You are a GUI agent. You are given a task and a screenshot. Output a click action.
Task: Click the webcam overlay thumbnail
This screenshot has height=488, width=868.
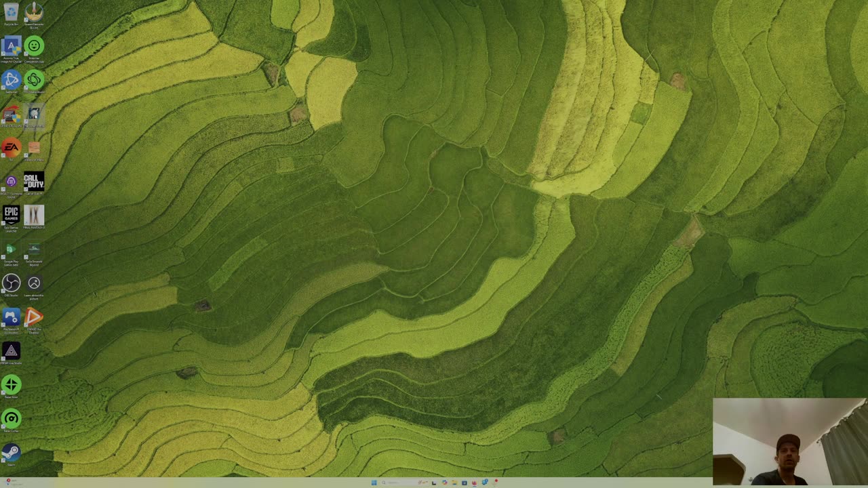790,442
